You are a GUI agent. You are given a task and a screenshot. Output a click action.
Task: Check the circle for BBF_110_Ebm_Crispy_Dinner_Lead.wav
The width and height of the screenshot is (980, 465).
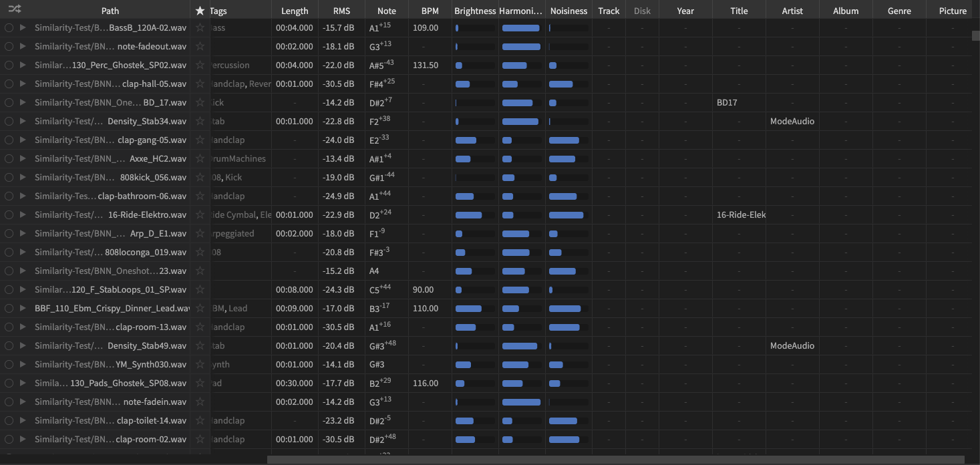(x=9, y=309)
